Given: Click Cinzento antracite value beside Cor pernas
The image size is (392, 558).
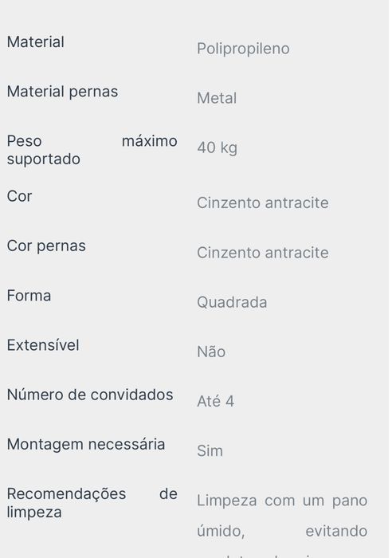Looking at the screenshot, I should click(263, 253).
